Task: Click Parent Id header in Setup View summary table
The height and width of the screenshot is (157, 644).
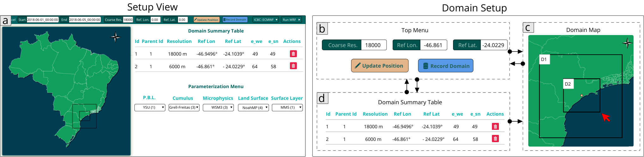Action: [x=152, y=41]
